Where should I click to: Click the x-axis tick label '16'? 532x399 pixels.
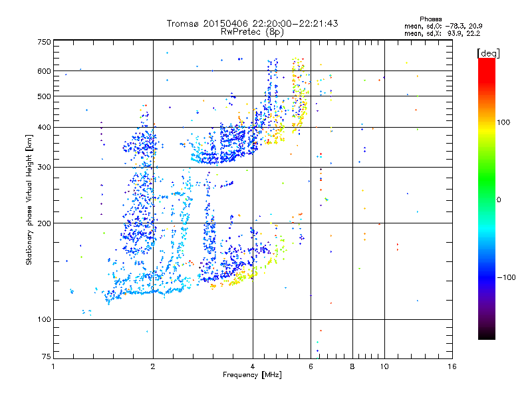(452, 366)
